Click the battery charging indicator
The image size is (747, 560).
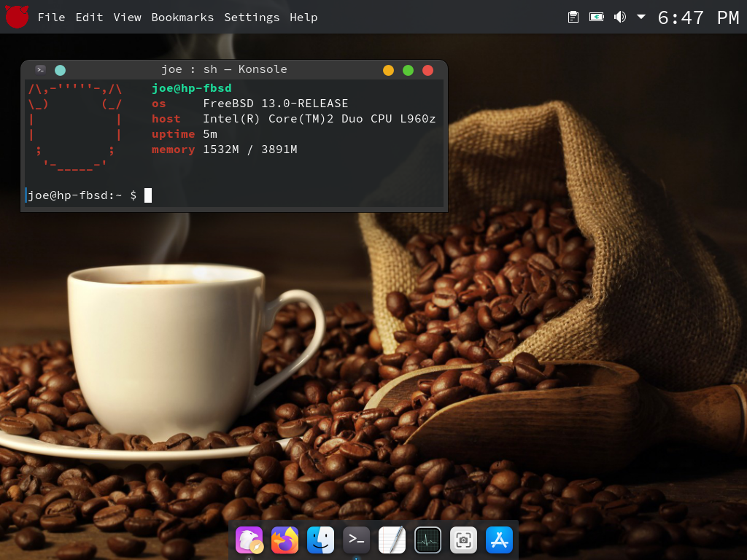[x=597, y=17]
